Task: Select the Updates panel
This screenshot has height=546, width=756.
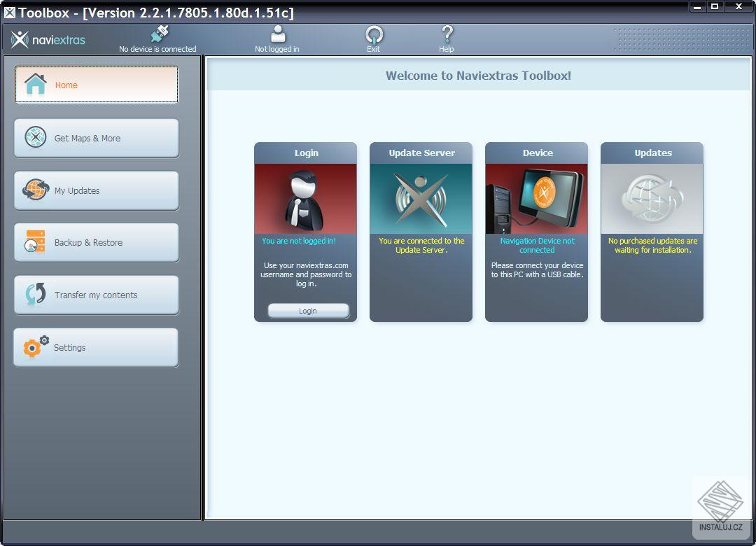Action: pyautogui.click(x=652, y=231)
